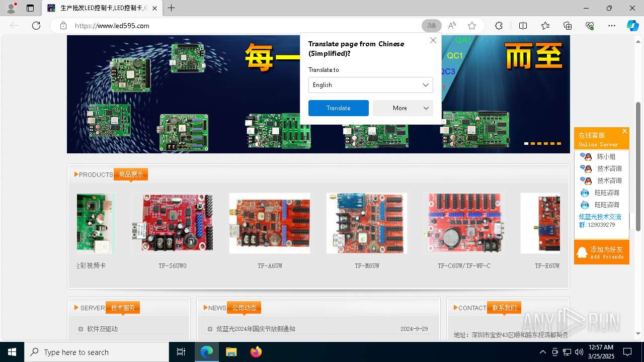Open the TF-M6UW product thumbnail

(367, 223)
